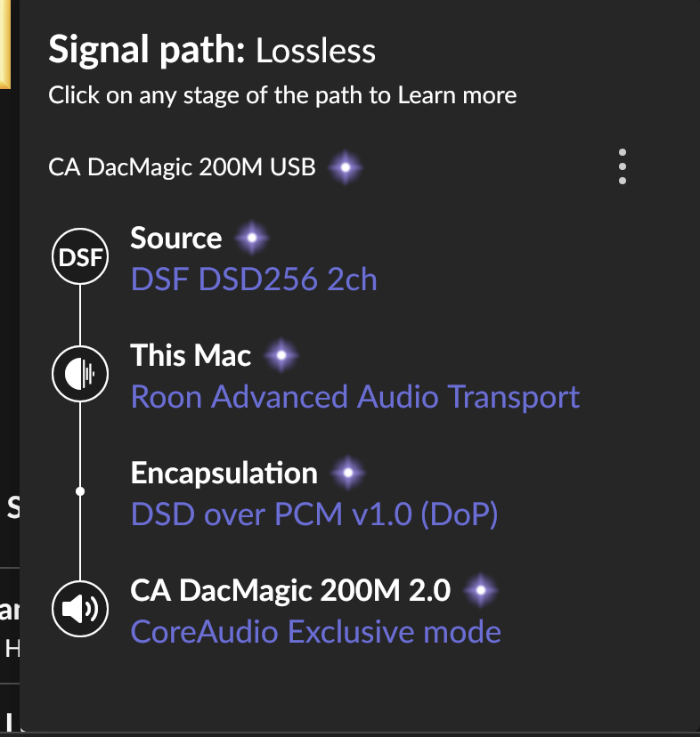The image size is (700, 737).
Task: Select the This Mac stage heading
Action: coord(191,356)
